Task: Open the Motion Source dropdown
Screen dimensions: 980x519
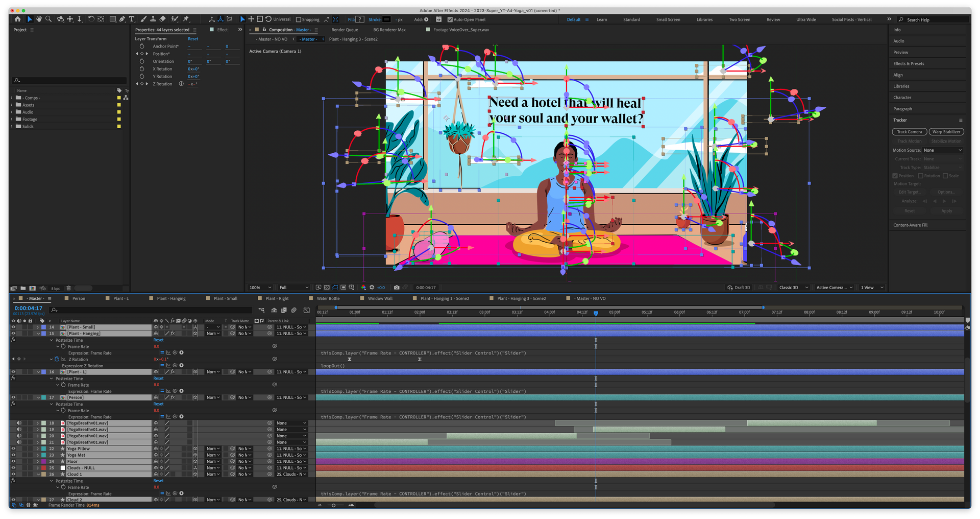Action: click(942, 150)
